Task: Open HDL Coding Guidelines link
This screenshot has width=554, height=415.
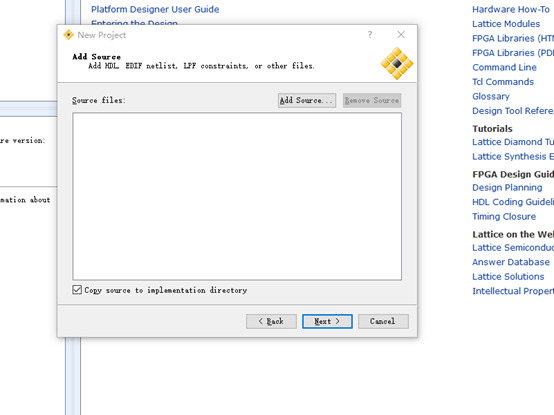Action: click(513, 202)
